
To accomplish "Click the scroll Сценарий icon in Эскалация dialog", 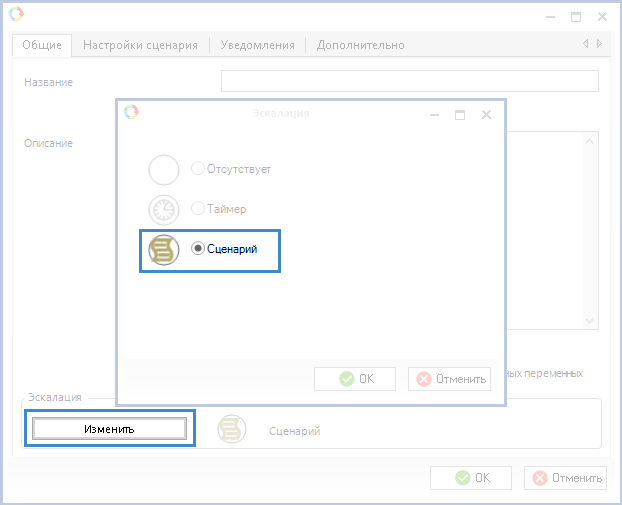I will [164, 250].
